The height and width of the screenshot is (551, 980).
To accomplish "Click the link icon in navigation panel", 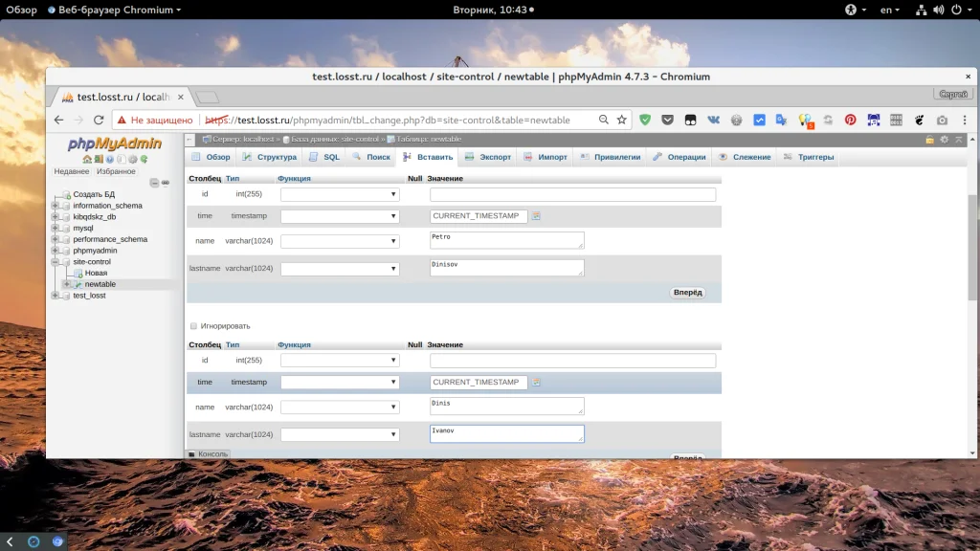I will click(x=166, y=182).
